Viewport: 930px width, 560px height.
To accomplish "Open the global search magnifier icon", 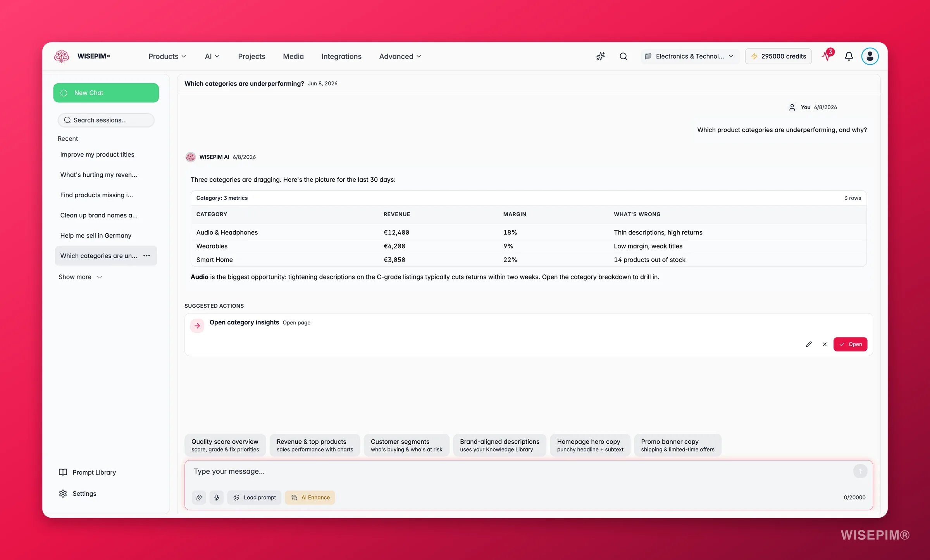I will 623,56.
